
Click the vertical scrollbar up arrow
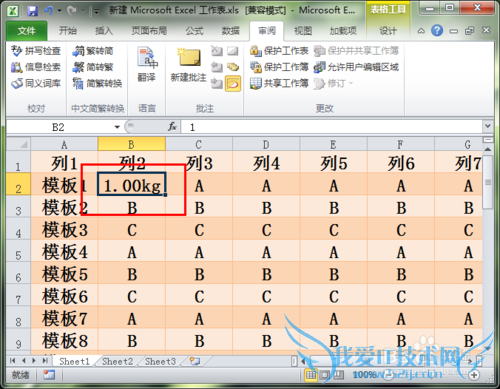click(x=488, y=149)
